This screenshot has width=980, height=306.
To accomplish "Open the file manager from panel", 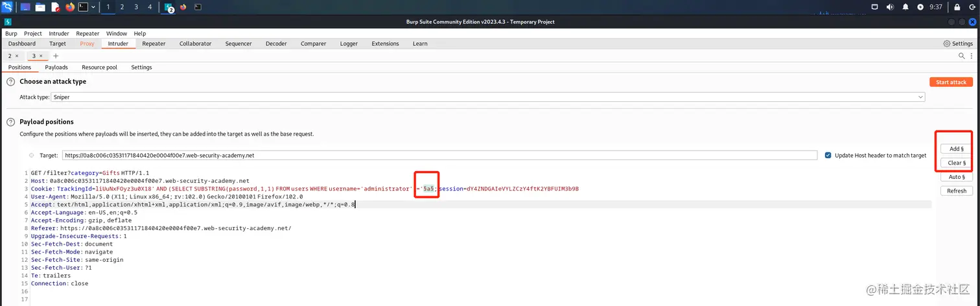I will 40,7.
